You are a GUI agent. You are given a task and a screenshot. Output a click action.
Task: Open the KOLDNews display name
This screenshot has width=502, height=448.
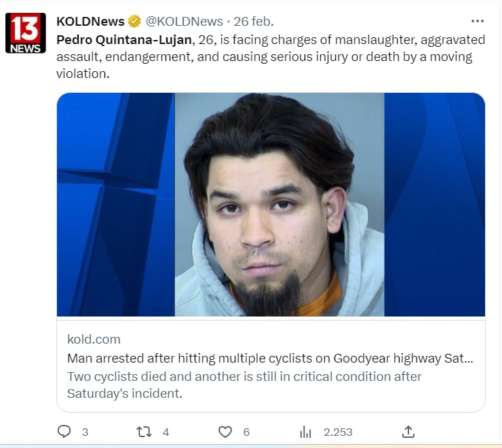90,22
